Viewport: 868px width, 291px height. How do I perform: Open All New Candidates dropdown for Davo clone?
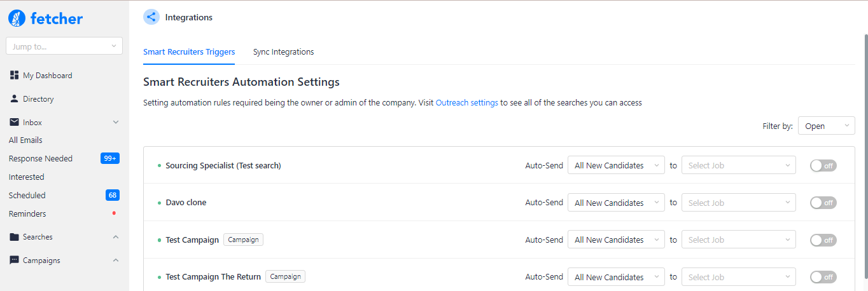[x=616, y=203]
